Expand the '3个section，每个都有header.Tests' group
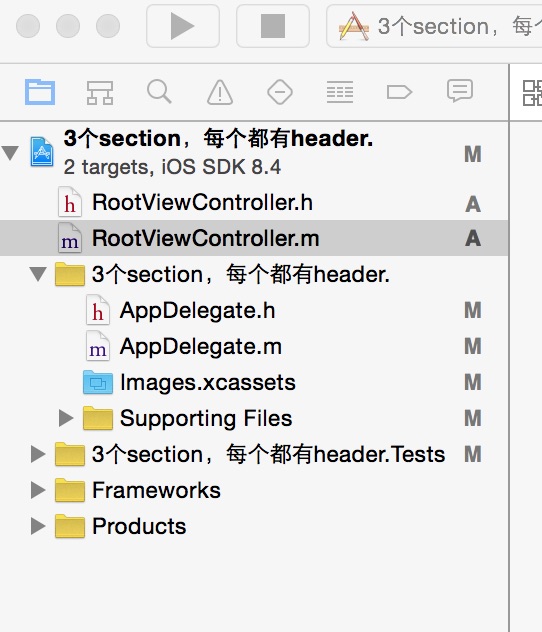Image resolution: width=542 pixels, height=632 pixels. [38, 454]
